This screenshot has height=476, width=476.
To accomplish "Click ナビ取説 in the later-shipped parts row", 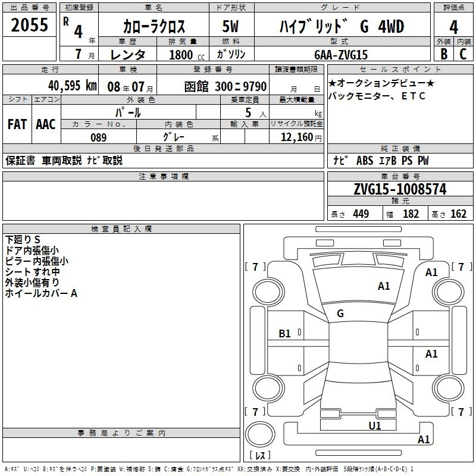I will point(105,160).
